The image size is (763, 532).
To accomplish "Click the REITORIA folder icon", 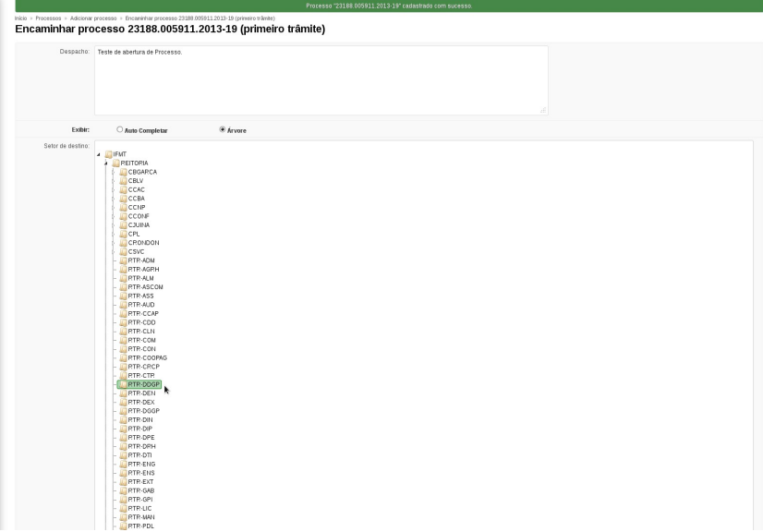I will (x=115, y=163).
